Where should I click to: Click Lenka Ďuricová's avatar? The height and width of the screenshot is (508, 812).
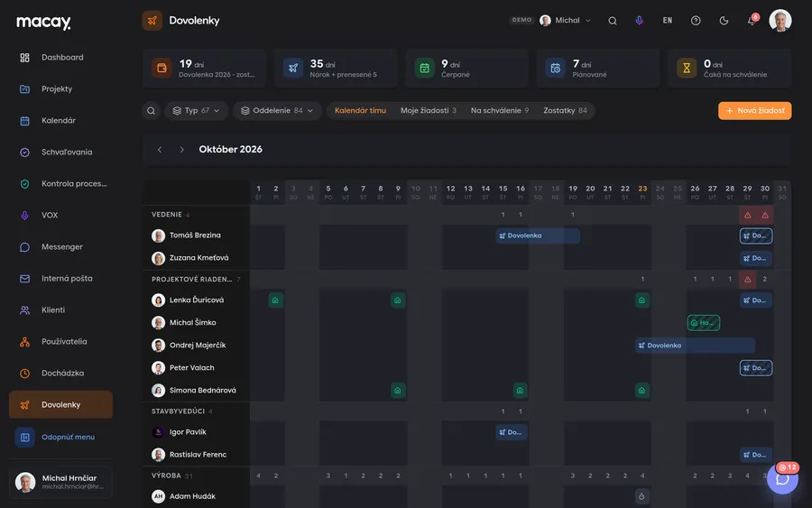(x=158, y=300)
